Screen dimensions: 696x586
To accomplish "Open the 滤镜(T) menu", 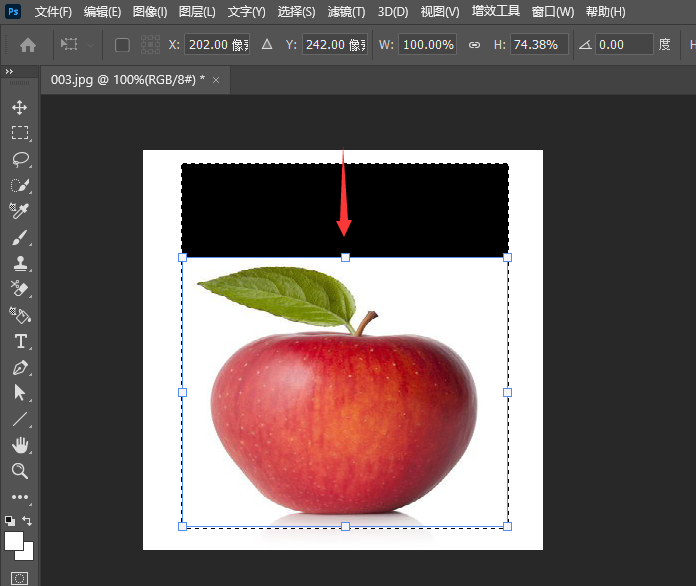I will click(x=347, y=12).
